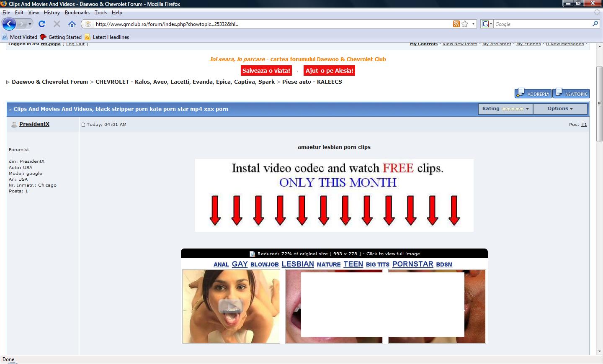
Task: Start a new thread with NEWTOPIC
Action: [571, 93]
